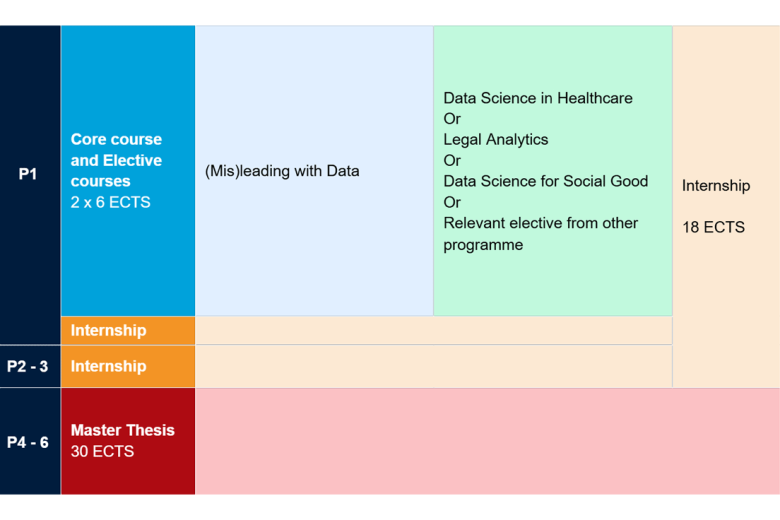Click the 2 x 6 ECTS text
The height and width of the screenshot is (520, 780).
click(x=110, y=202)
